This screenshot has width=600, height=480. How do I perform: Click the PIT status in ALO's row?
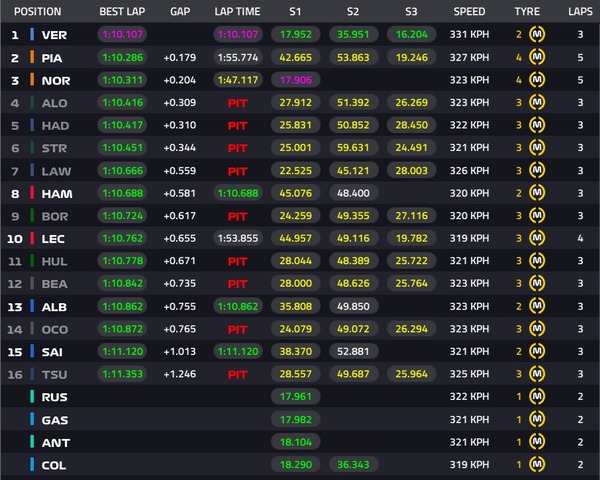[x=237, y=103]
